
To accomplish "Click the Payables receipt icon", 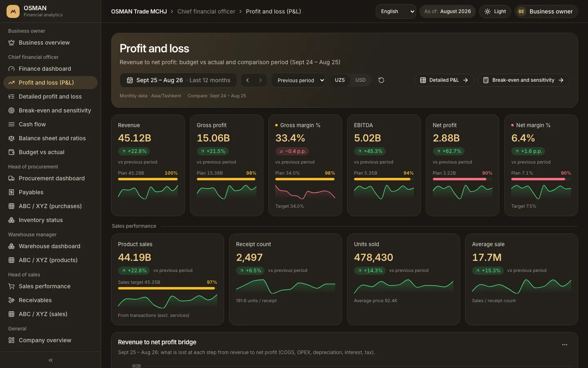I will click(11, 192).
